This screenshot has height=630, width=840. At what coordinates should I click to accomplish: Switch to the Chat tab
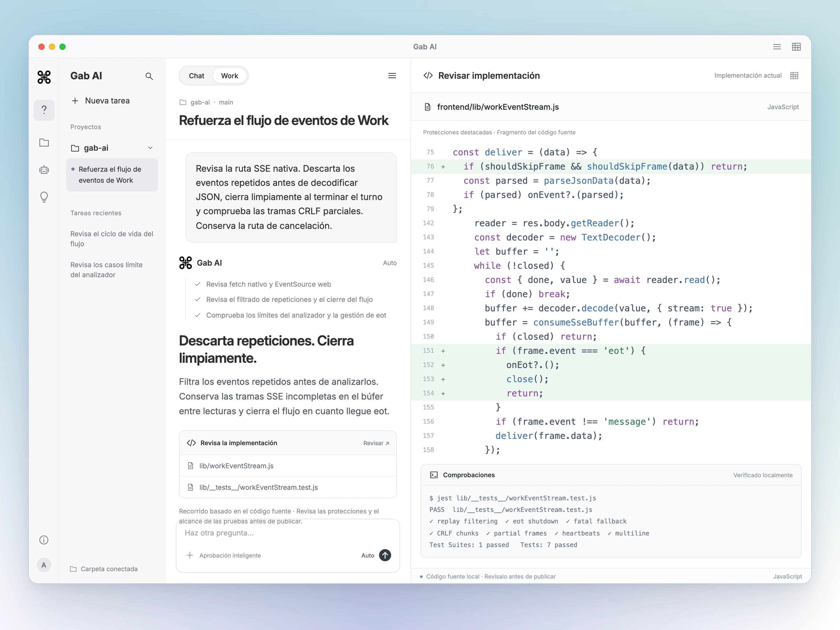[196, 76]
